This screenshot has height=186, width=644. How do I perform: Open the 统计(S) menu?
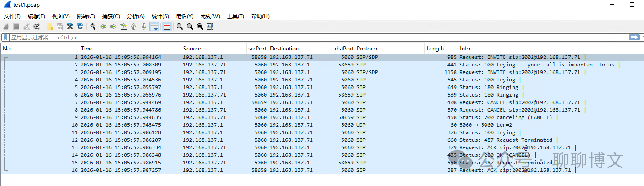(160, 16)
